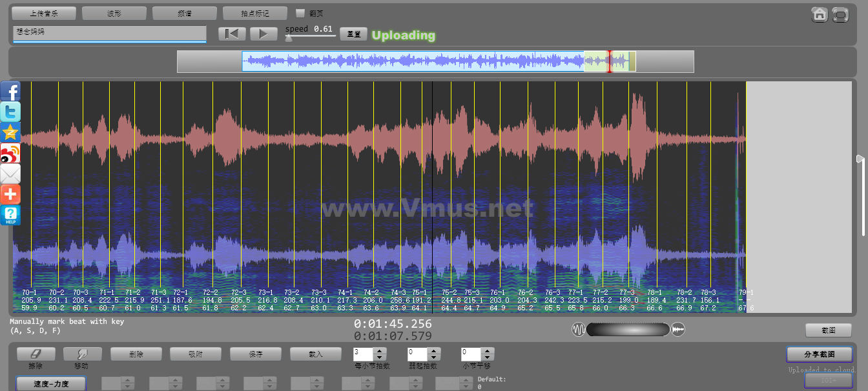The height and width of the screenshot is (391, 868).
Task: Decrease the 弱起拍数 pickup beats value
Action: (x=434, y=357)
